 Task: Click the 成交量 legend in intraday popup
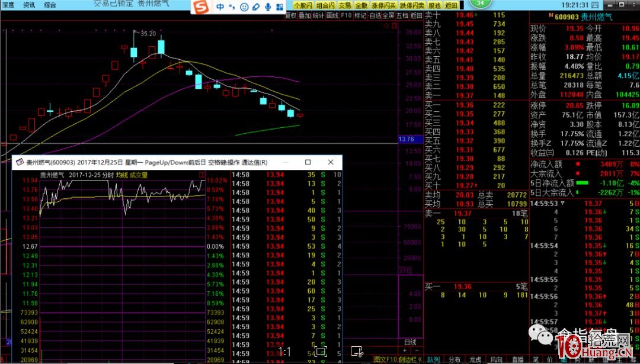click(x=139, y=175)
